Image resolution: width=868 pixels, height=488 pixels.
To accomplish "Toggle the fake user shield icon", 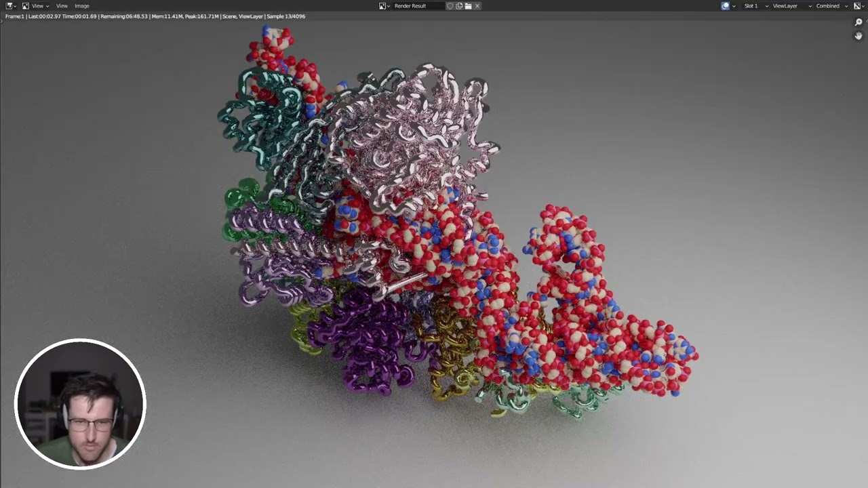I will [x=450, y=5].
